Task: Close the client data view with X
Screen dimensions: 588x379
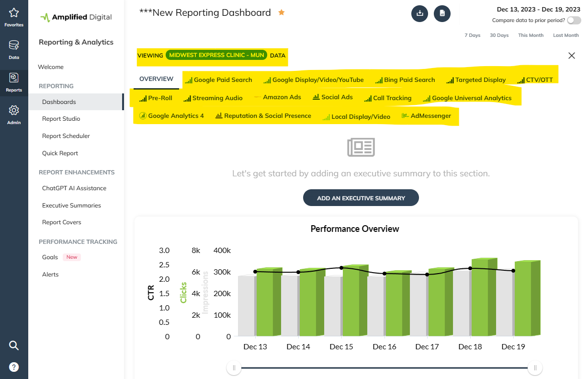Action: tap(571, 56)
